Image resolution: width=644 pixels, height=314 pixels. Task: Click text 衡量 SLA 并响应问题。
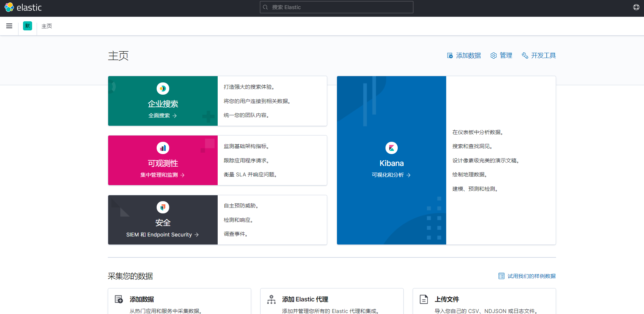[x=252, y=175]
